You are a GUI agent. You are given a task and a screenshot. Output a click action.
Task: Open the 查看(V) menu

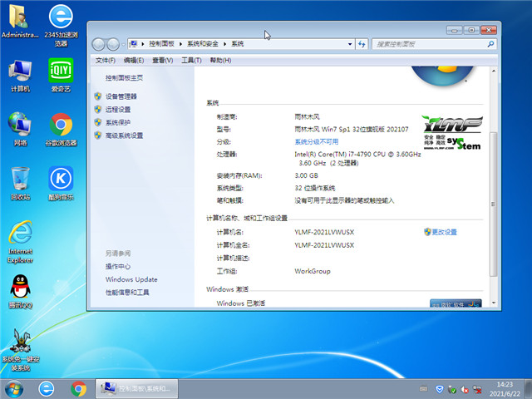pos(163,60)
